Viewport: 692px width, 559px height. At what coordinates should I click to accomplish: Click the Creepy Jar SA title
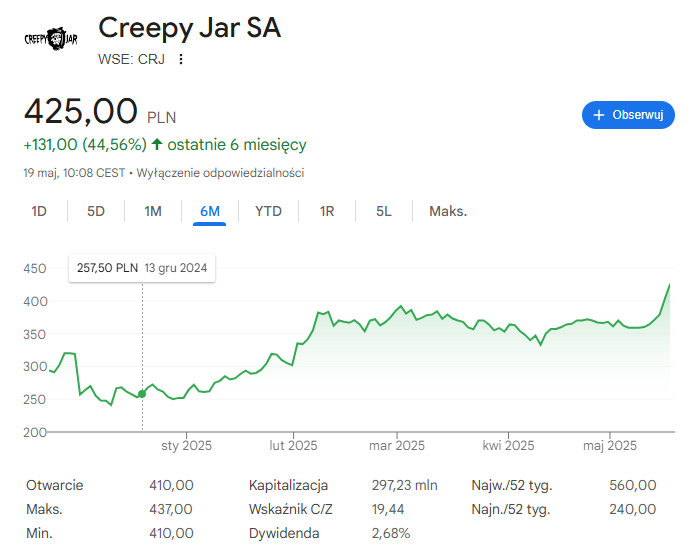pyautogui.click(x=189, y=28)
